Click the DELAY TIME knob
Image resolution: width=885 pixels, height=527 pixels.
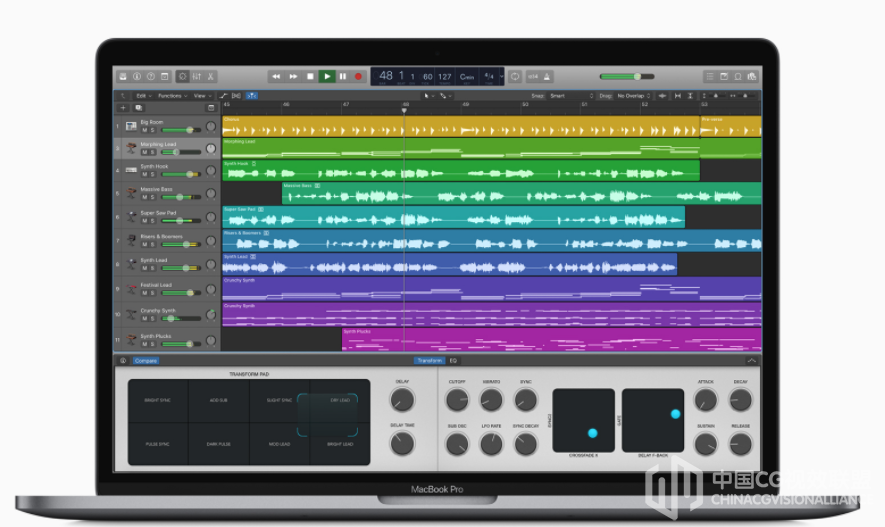click(402, 443)
